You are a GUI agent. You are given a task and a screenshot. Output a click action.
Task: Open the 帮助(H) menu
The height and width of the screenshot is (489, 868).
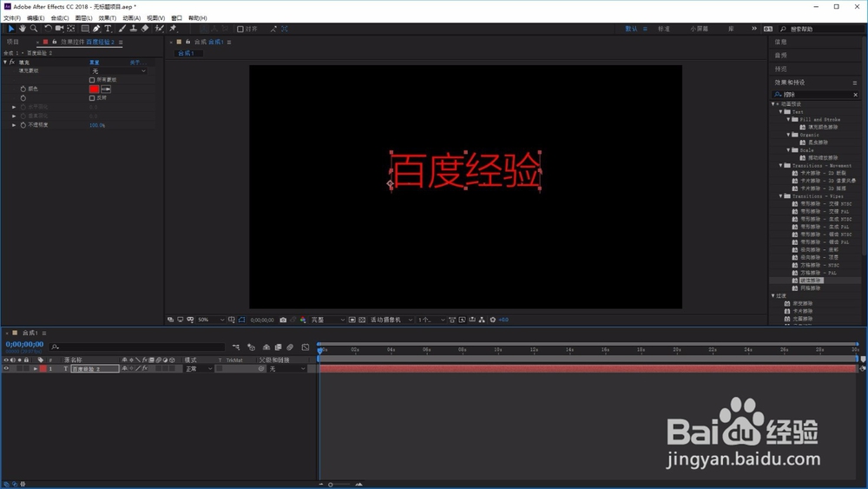197,18
